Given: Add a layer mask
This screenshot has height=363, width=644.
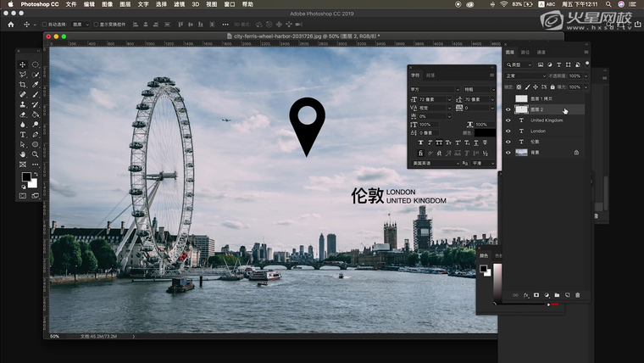Looking at the screenshot, I should (536, 295).
